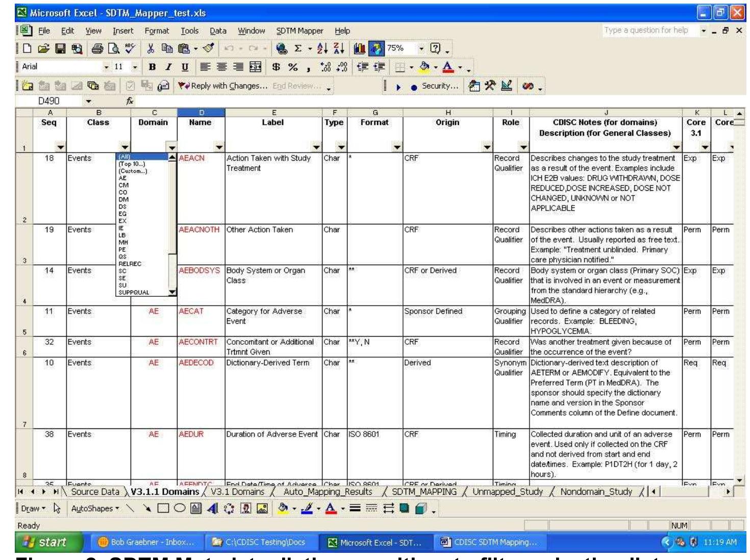Click Merge and Center icon

pos(255,67)
